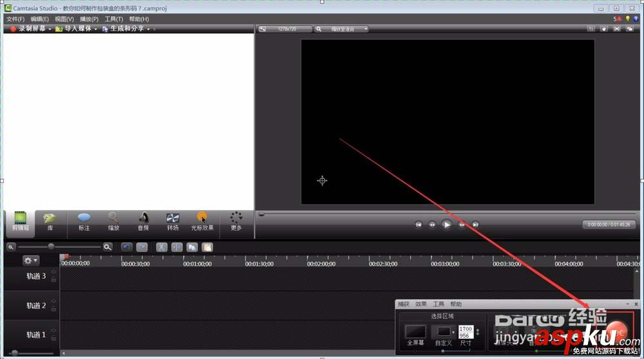This screenshot has width=644, height=359.
Task: Click the timeline zoom-in magnifier icon
Action: (x=108, y=247)
